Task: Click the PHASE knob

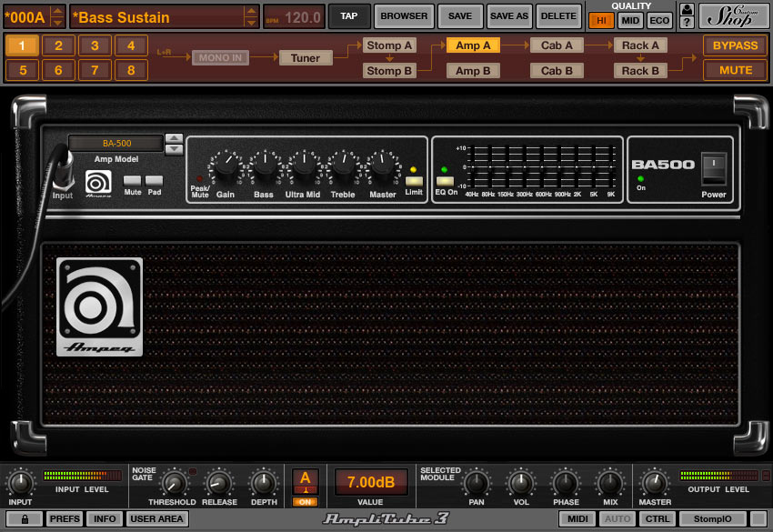Action: click(566, 483)
